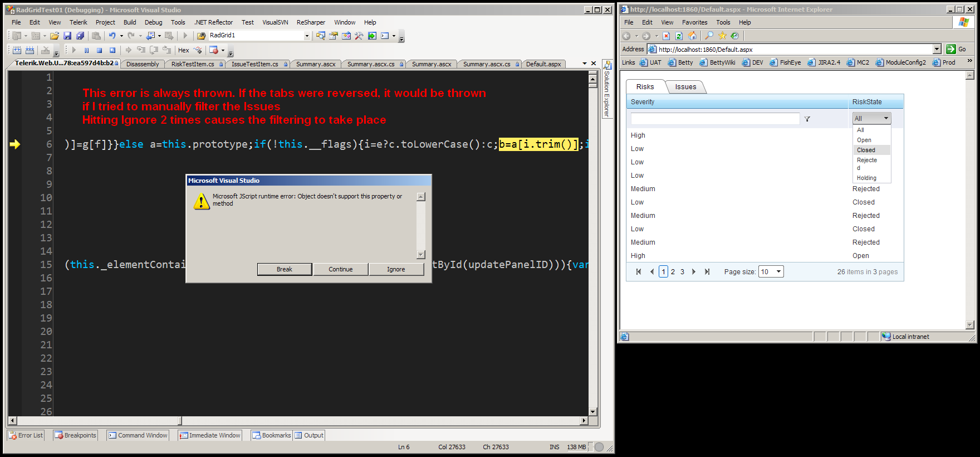Image resolution: width=980 pixels, height=457 pixels.
Task: Select Open in the RiskState filter list
Action: [x=871, y=140]
